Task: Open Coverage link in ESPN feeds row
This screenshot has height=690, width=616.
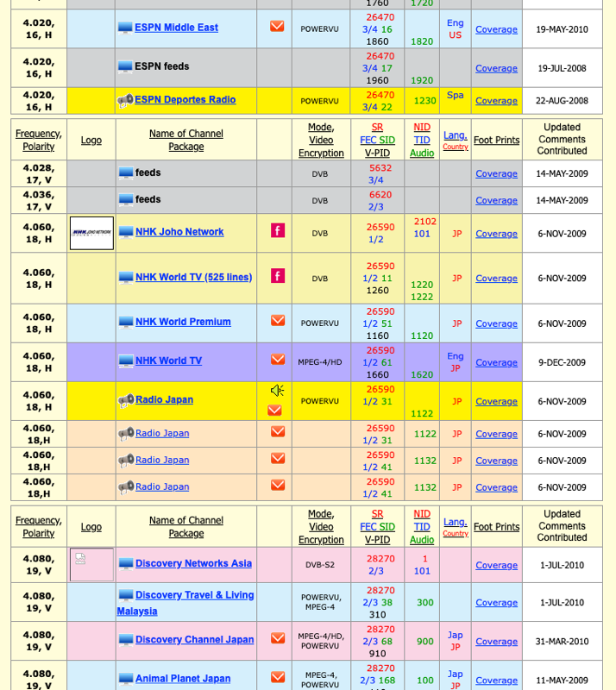Action: pyautogui.click(x=496, y=68)
